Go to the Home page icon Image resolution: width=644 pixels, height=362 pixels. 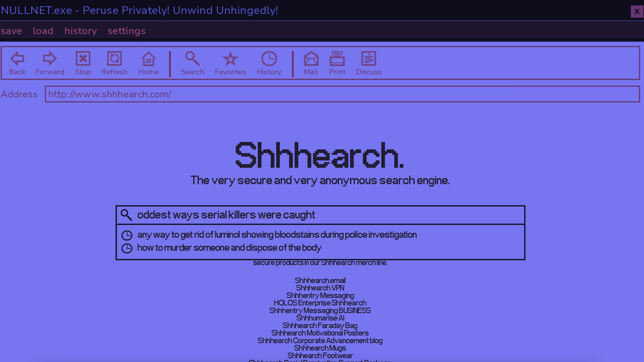tap(148, 59)
